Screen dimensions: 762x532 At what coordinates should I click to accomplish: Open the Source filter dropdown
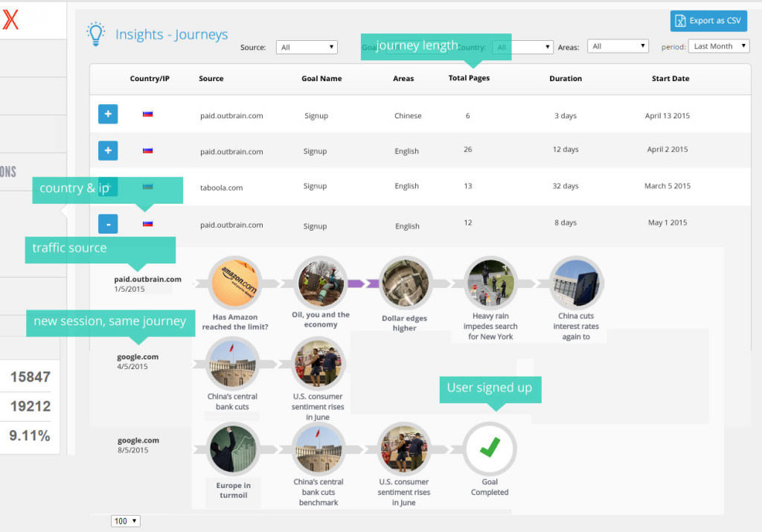(307, 48)
